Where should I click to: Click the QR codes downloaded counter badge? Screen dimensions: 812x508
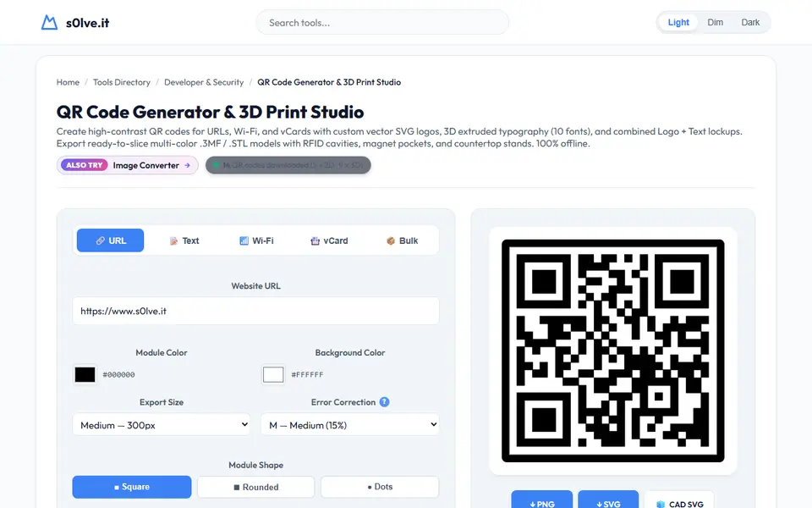coord(288,165)
